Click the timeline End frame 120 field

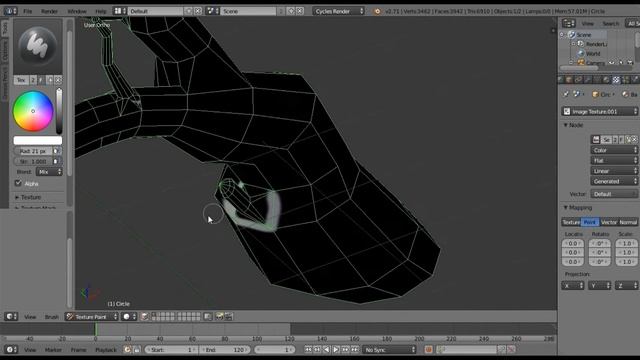(x=225, y=350)
